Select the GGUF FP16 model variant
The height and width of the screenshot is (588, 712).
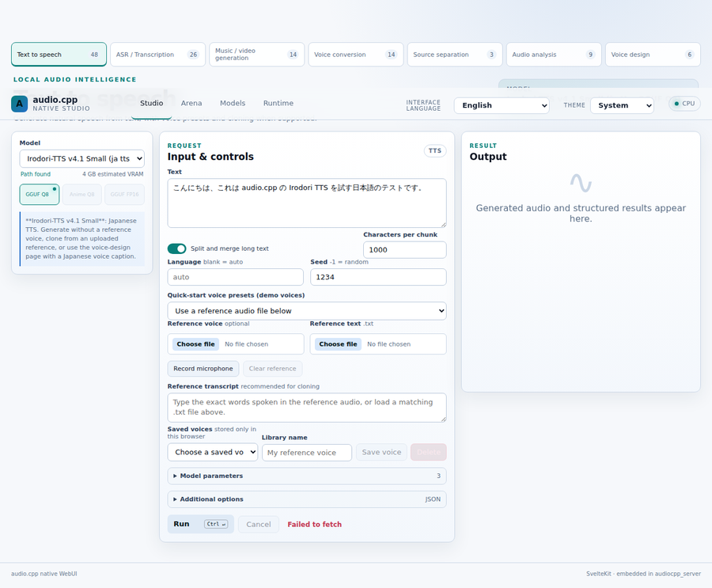[x=124, y=195]
